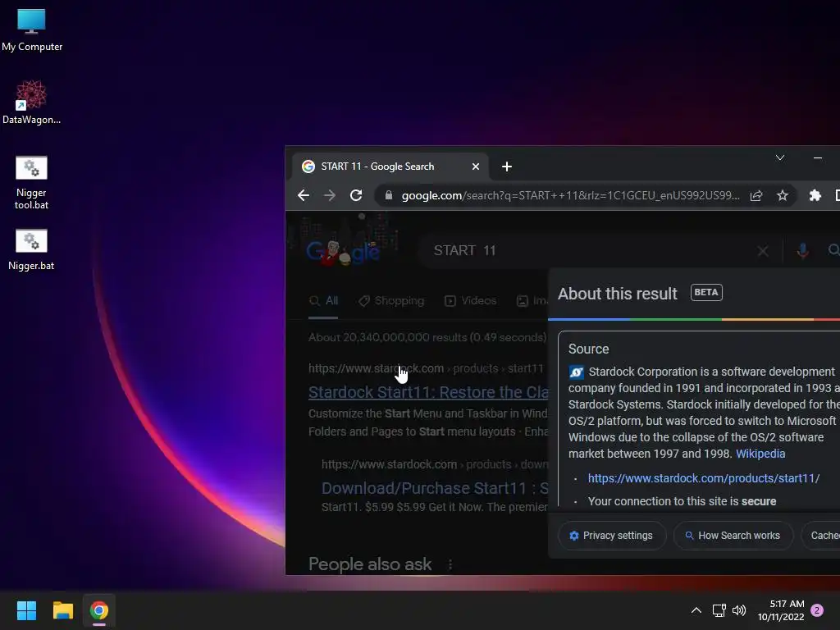Click the 'Your connection to this site is secure' text
The width and height of the screenshot is (840, 630).
coord(682,501)
